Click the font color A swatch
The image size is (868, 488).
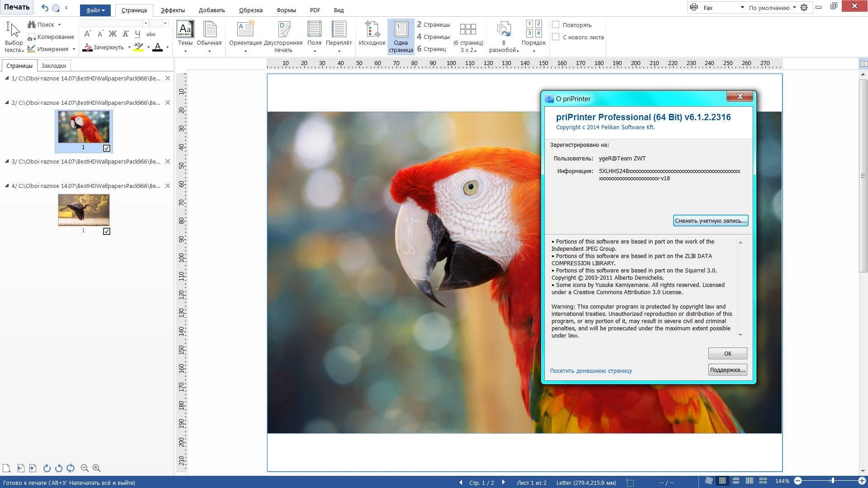[157, 47]
